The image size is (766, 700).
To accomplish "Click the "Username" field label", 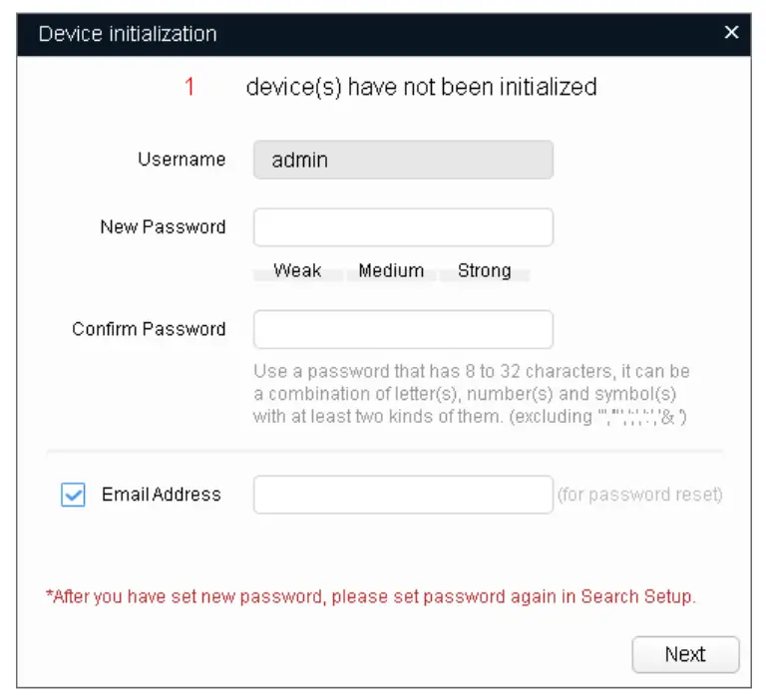I will coord(182,160).
